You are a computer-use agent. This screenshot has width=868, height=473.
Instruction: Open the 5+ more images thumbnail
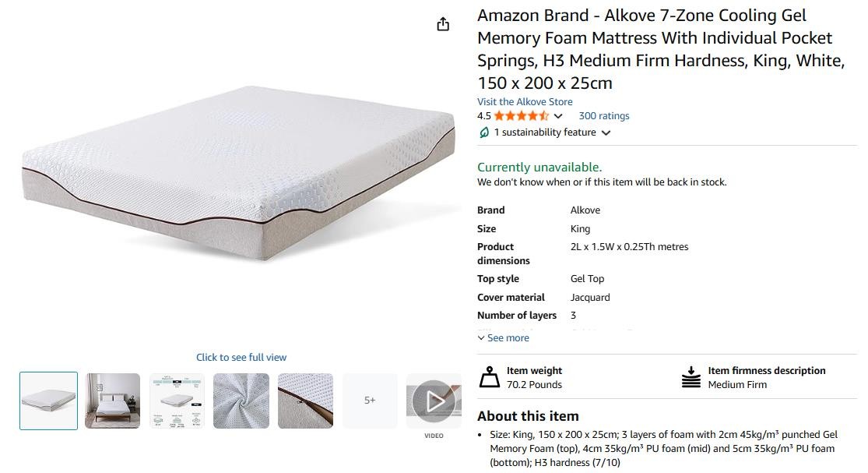click(370, 401)
